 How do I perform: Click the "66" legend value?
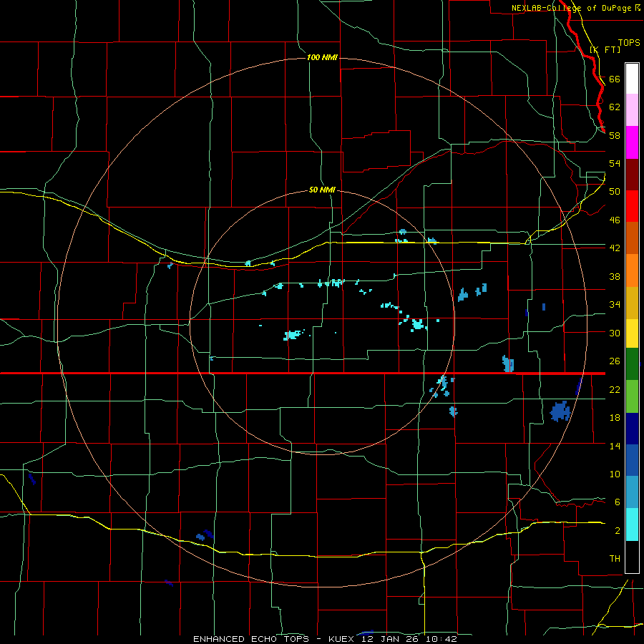615,79
